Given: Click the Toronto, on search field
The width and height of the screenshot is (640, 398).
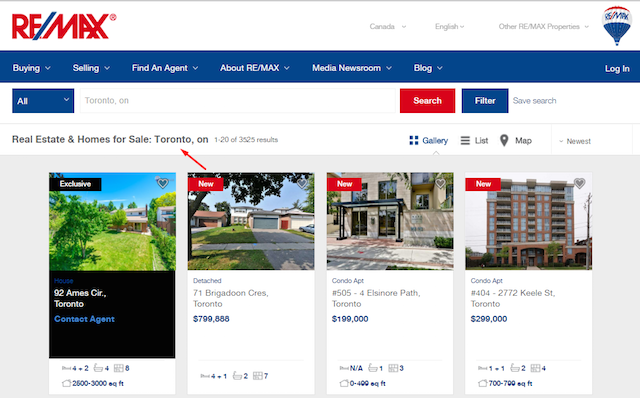Looking at the screenshot, I should click(238, 101).
